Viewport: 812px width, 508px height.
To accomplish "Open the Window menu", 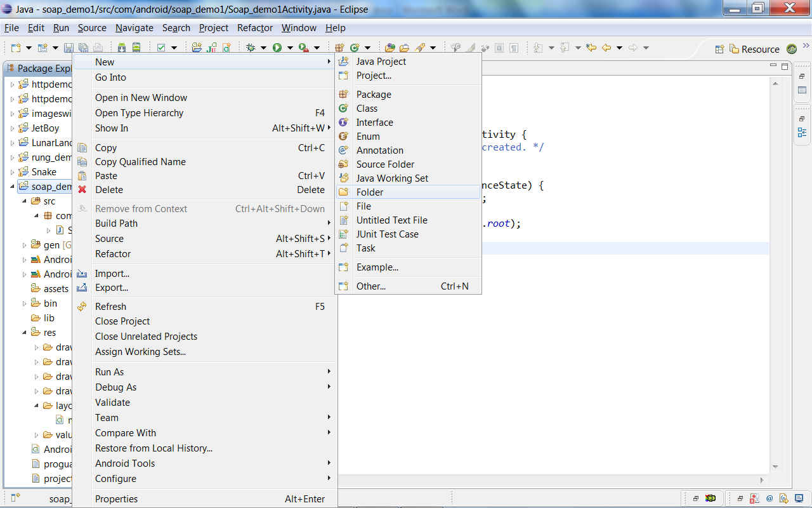I will point(299,28).
